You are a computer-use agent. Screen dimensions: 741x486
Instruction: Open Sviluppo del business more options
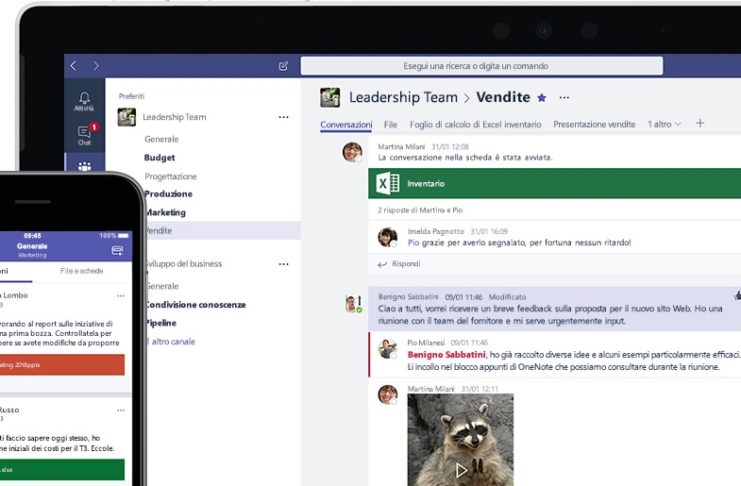[x=284, y=264]
